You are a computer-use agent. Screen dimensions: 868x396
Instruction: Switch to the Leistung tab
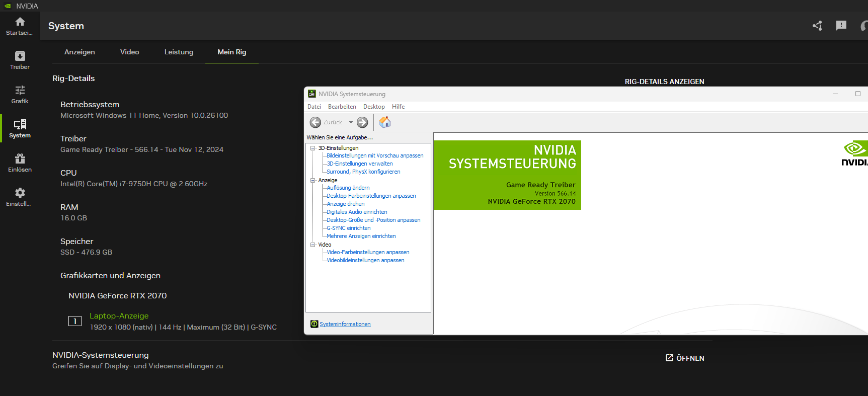click(179, 52)
